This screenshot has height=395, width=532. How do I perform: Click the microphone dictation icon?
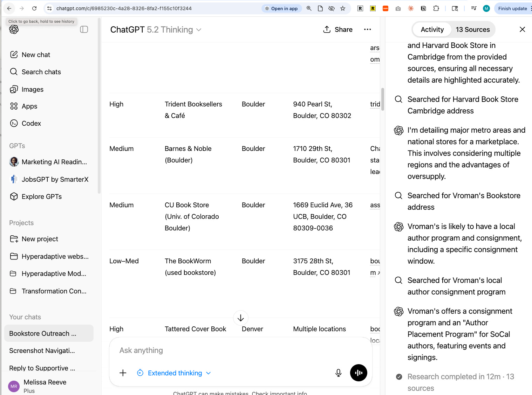(x=338, y=373)
